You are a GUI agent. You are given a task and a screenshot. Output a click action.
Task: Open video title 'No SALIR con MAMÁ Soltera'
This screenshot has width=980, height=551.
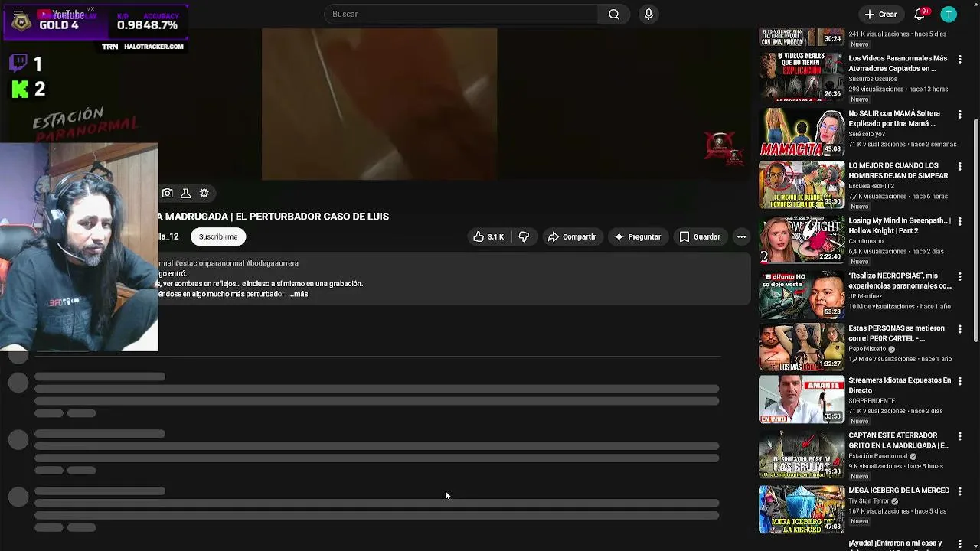894,119
